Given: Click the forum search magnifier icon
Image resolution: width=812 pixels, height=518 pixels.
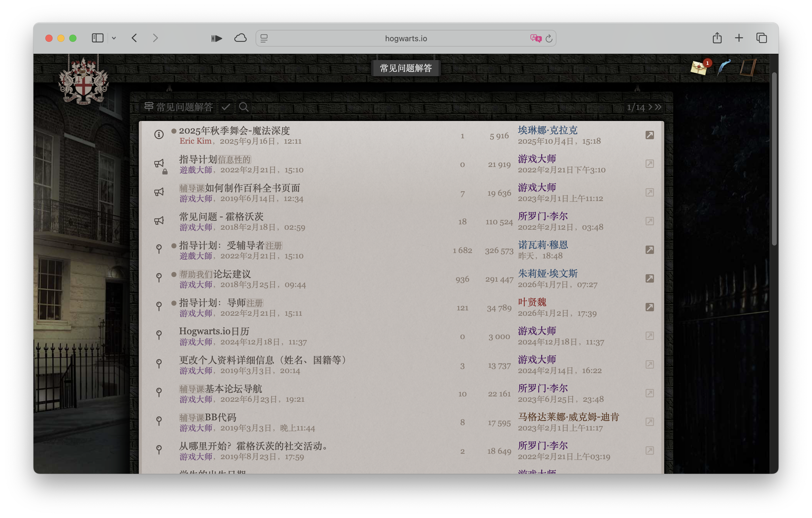Looking at the screenshot, I should pos(244,107).
